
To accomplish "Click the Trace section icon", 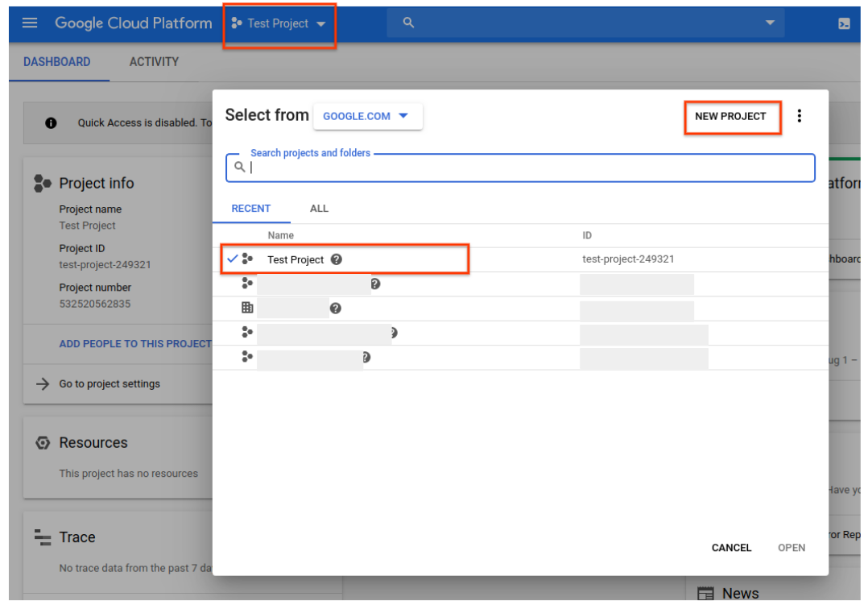I will [43, 537].
